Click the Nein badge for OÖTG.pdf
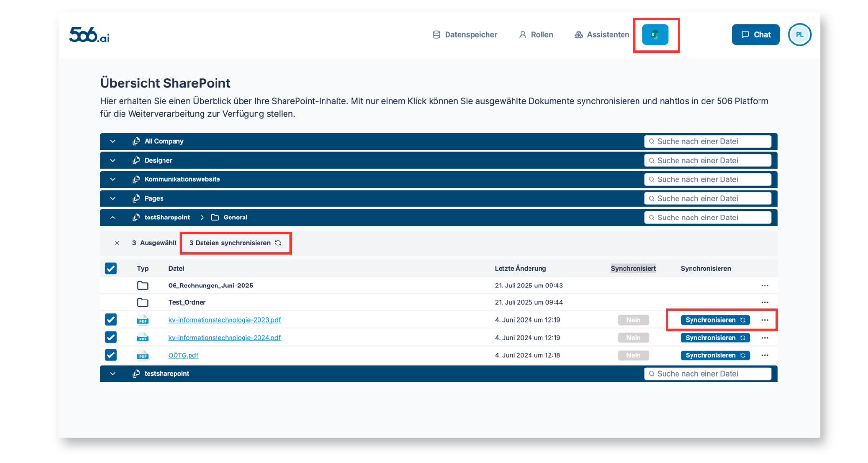This screenshot has width=868, height=463. pos(633,355)
